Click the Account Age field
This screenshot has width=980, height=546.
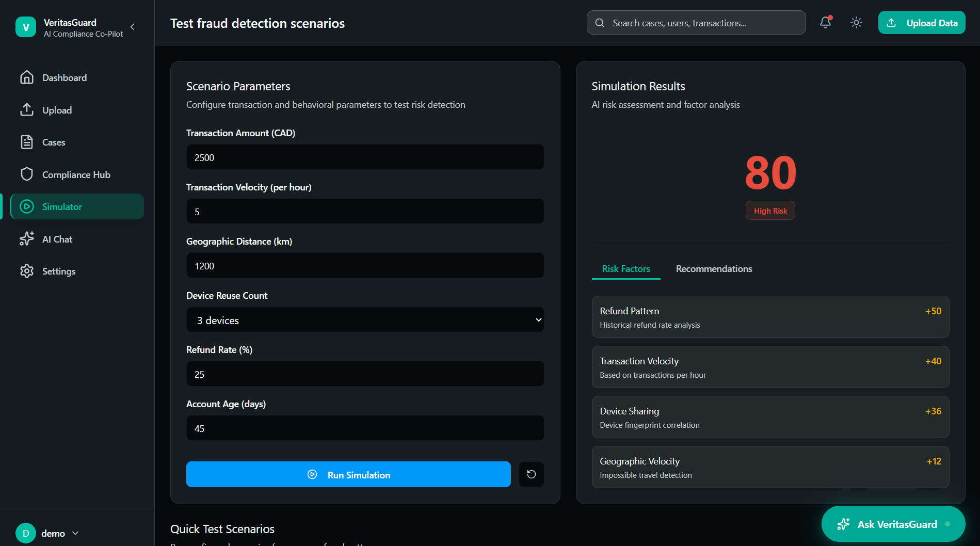point(365,428)
